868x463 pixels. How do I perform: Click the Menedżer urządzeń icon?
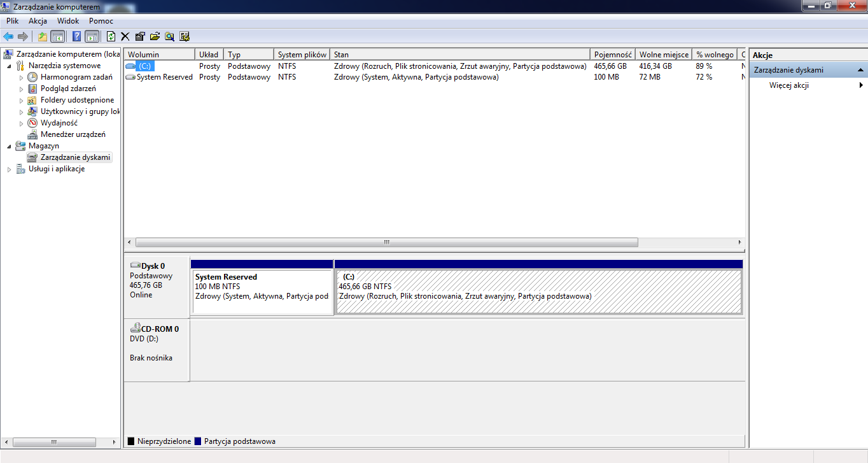pyautogui.click(x=32, y=134)
